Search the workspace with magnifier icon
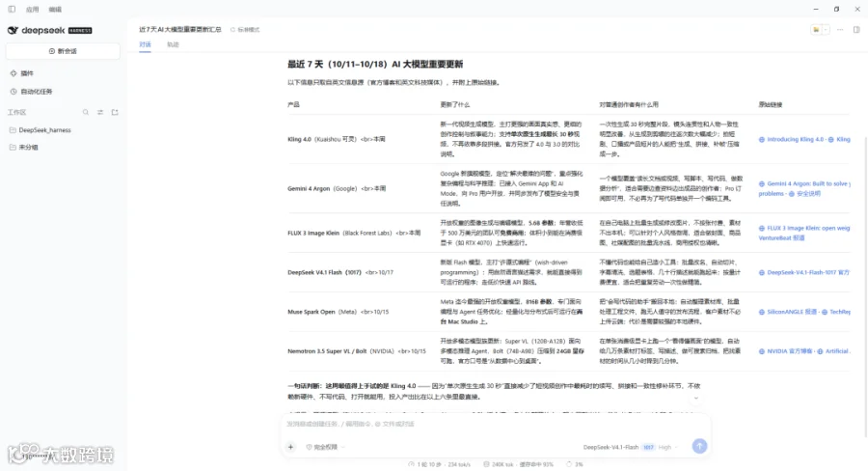Image resolution: width=868 pixels, height=471 pixels. 86,112
